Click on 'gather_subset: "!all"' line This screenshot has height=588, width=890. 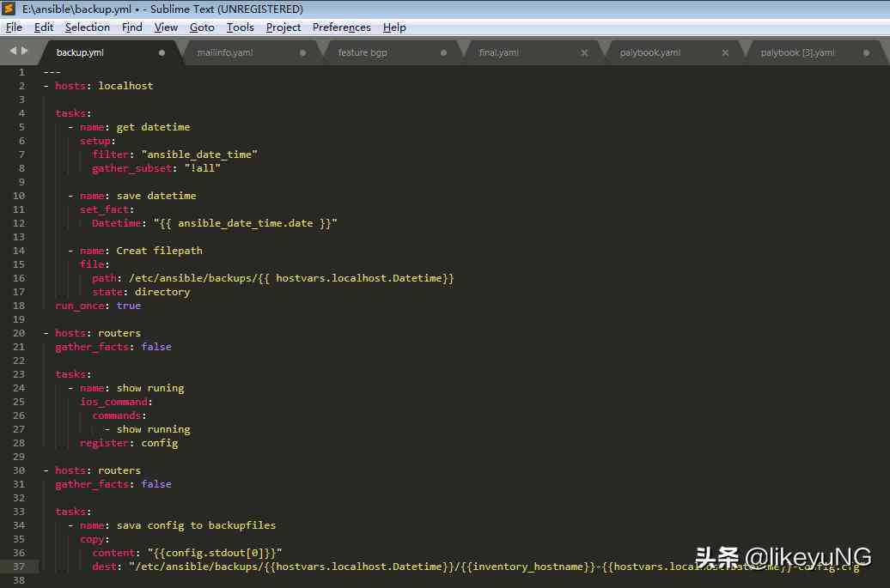point(156,168)
